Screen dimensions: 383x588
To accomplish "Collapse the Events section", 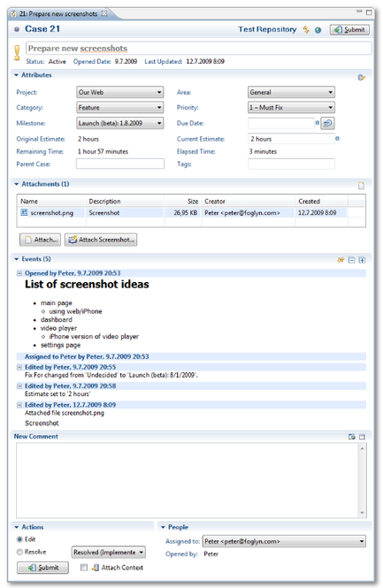I will [16, 259].
